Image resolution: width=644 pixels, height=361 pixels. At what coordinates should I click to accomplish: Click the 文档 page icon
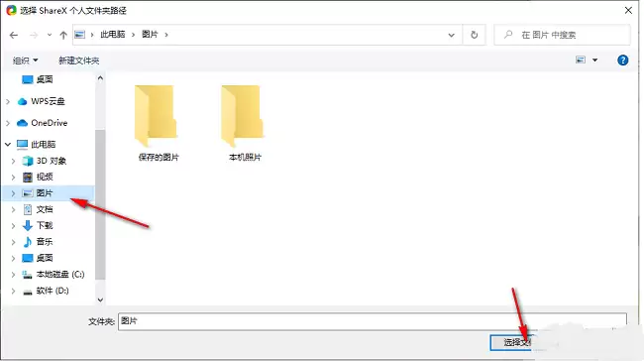[x=28, y=209]
